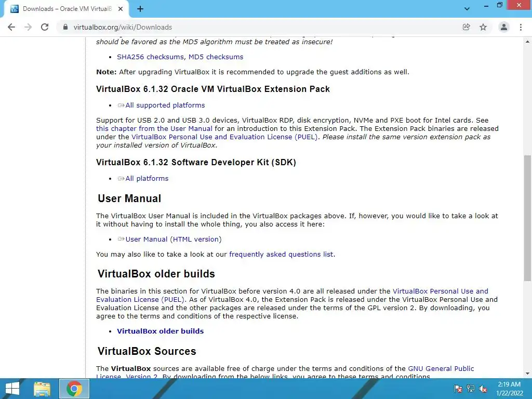Screen dimensions: 532x399
Task: Open the tab search chevron
Action: click(x=467, y=9)
